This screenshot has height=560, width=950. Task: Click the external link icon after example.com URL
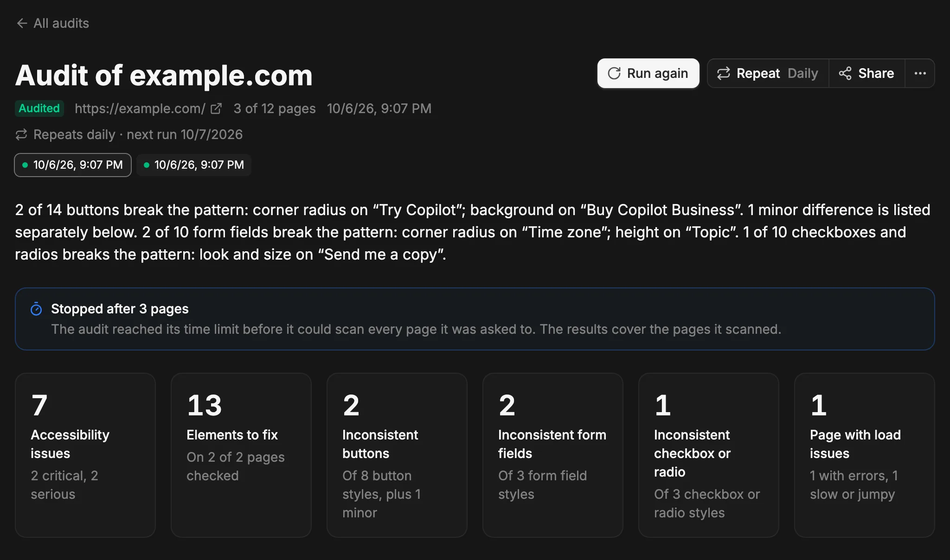(x=216, y=108)
